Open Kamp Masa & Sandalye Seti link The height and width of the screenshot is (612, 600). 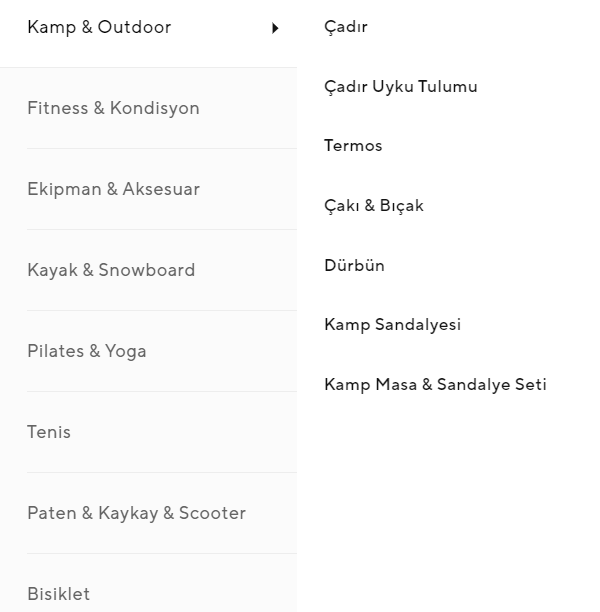pyautogui.click(x=435, y=385)
